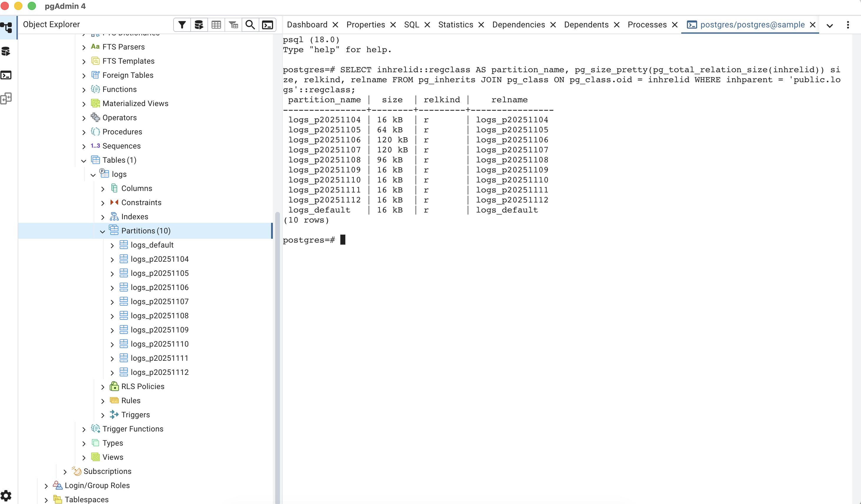Select the Schema Diff icon in left sidebar
Viewport: 861px width, 504px height.
pos(6,99)
